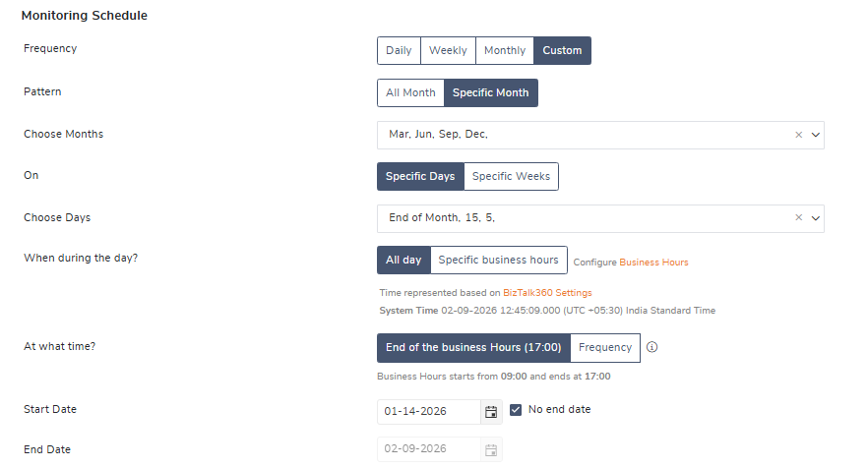Uncheck the No end date checkbox
The height and width of the screenshot is (468, 868).
click(x=516, y=410)
